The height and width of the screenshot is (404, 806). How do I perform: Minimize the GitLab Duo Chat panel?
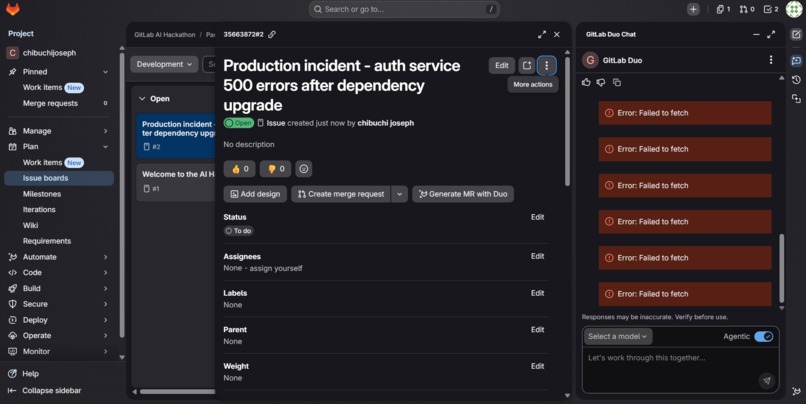tap(756, 34)
